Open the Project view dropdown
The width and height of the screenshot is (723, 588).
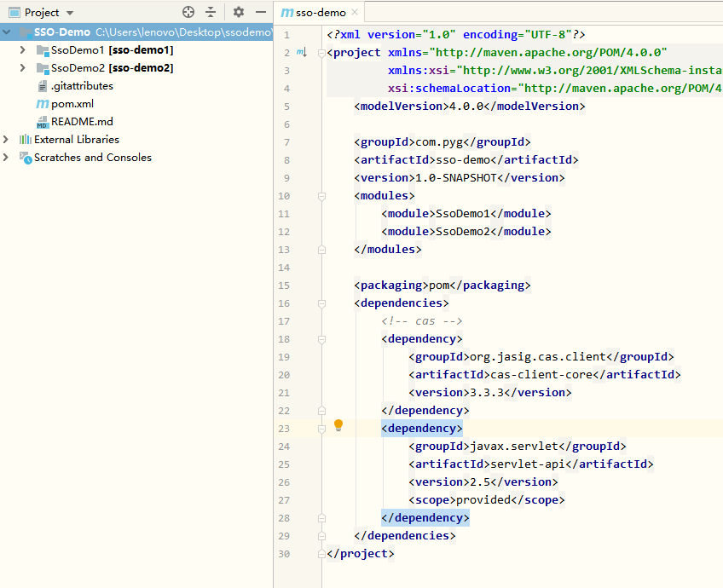(70, 13)
